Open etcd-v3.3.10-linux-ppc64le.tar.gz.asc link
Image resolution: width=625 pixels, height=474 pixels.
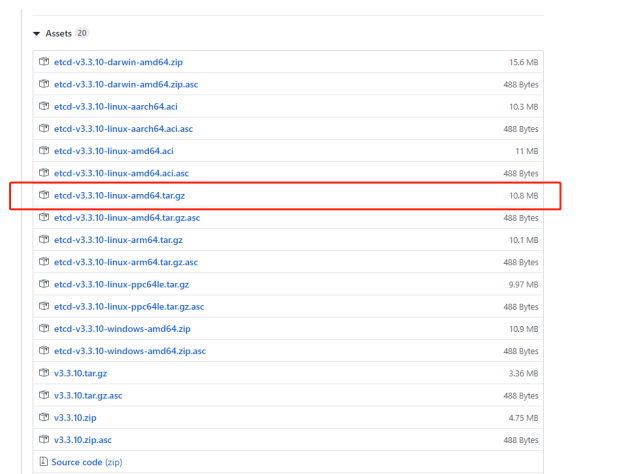(129, 307)
